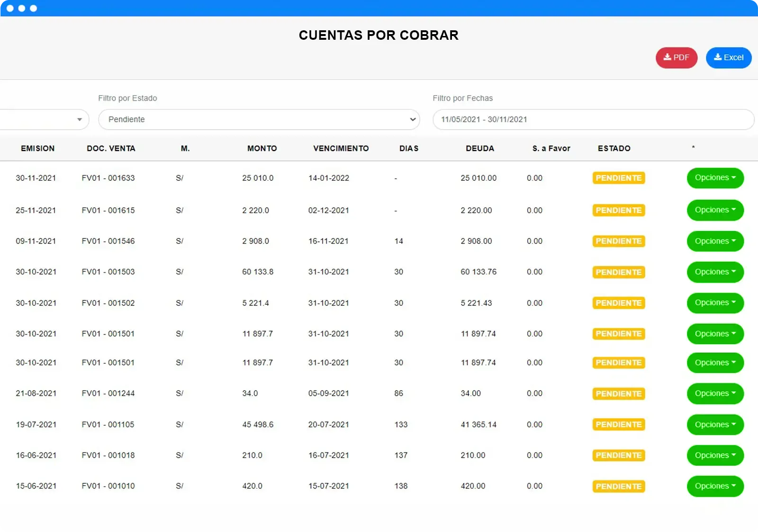Click the VENCIMIENTO column header
The width and height of the screenshot is (758, 532).
coord(341,149)
